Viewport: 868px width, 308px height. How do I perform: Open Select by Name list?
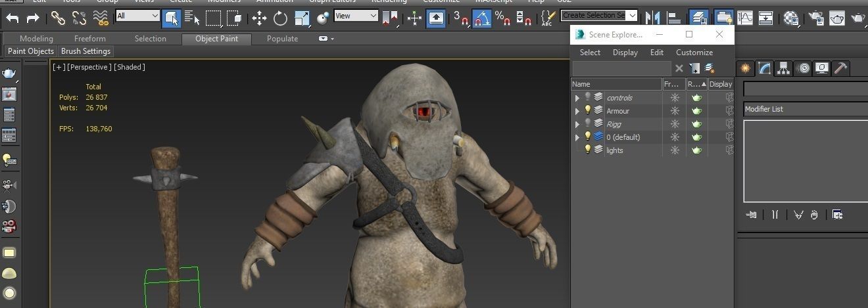[192, 18]
